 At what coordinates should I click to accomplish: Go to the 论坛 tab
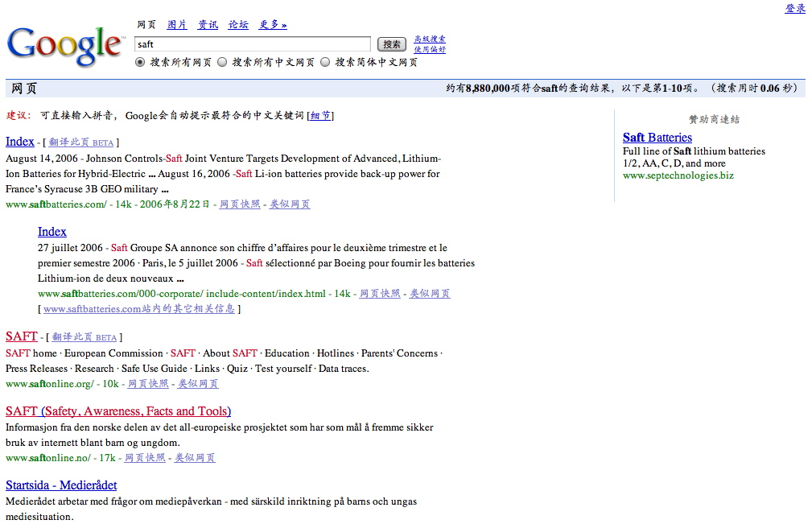pyautogui.click(x=238, y=24)
